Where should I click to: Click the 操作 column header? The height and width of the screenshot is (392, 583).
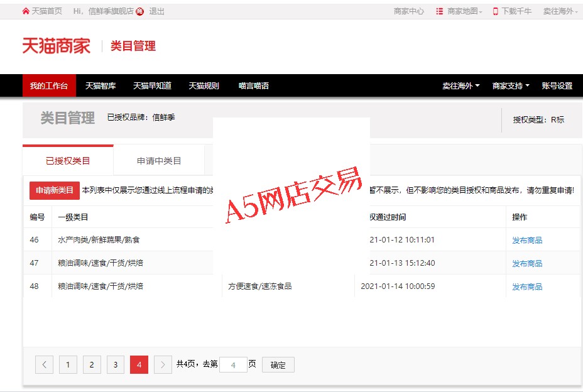(520, 217)
